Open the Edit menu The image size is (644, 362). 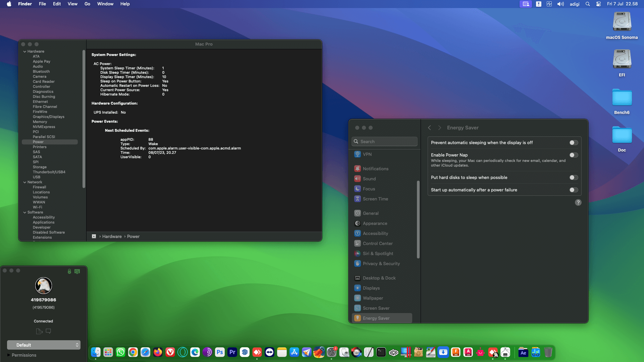(x=57, y=4)
